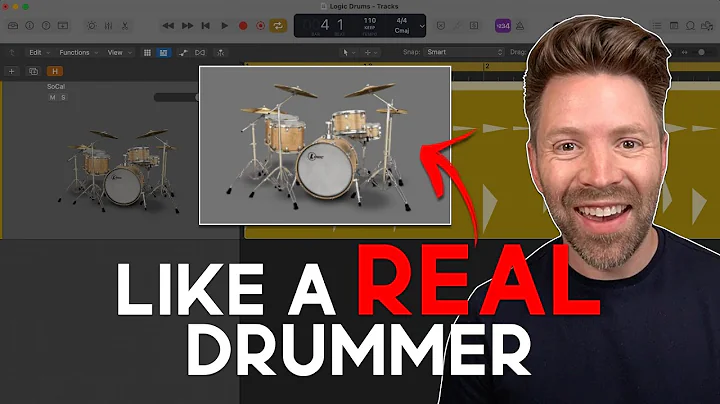This screenshot has width=720, height=404.
Task: Click the bar position display 4 1
Action: [332, 25]
